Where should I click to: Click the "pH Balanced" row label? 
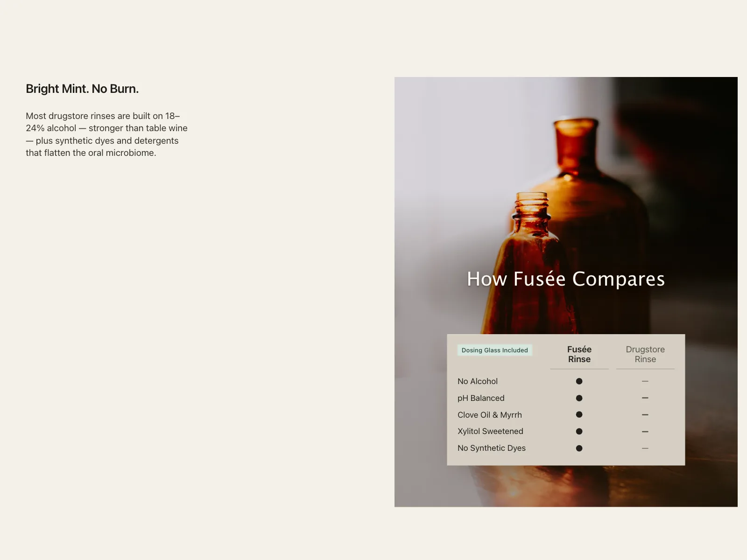(x=481, y=398)
